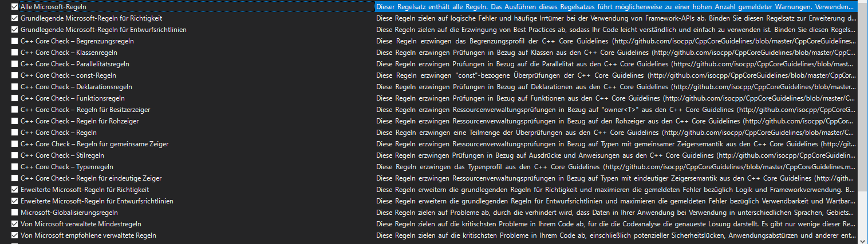Click description 'Prüfungen in Bezug auf Ausdrücke und Anweisungen'
868x244 pixels.
[x=617, y=155]
